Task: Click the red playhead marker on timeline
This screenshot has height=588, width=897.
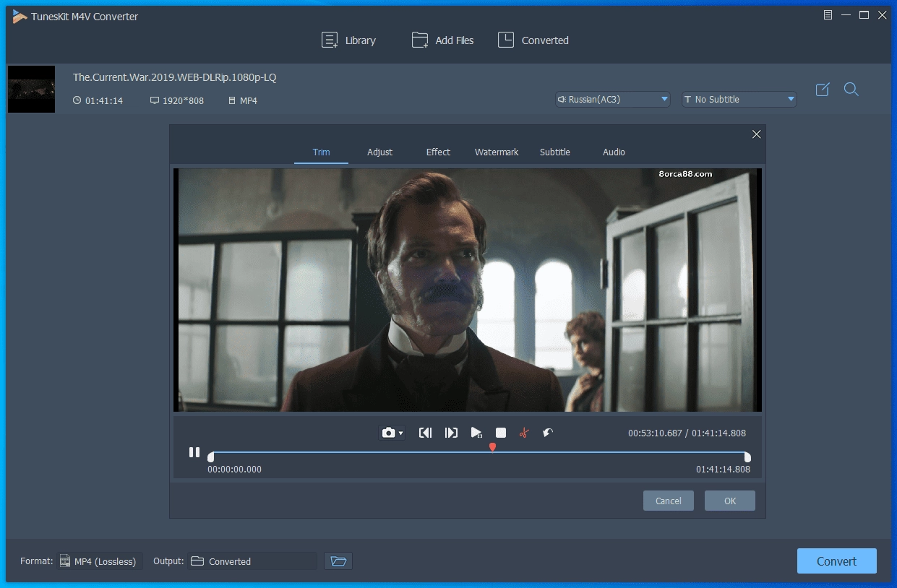Action: click(x=492, y=448)
